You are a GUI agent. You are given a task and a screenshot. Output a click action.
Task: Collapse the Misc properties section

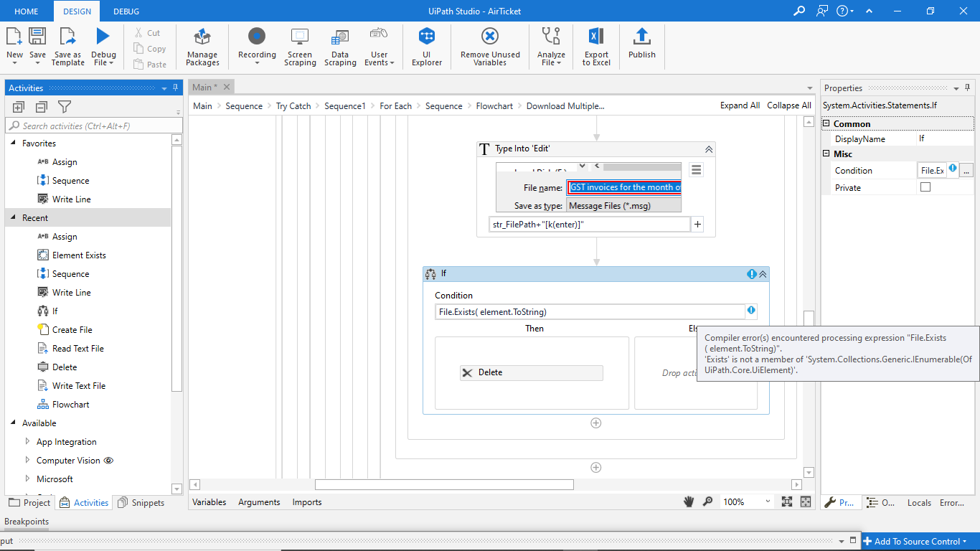(826, 154)
